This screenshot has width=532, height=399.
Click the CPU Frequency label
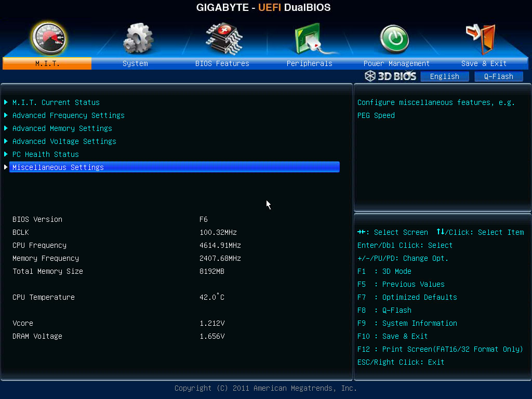[x=39, y=245]
